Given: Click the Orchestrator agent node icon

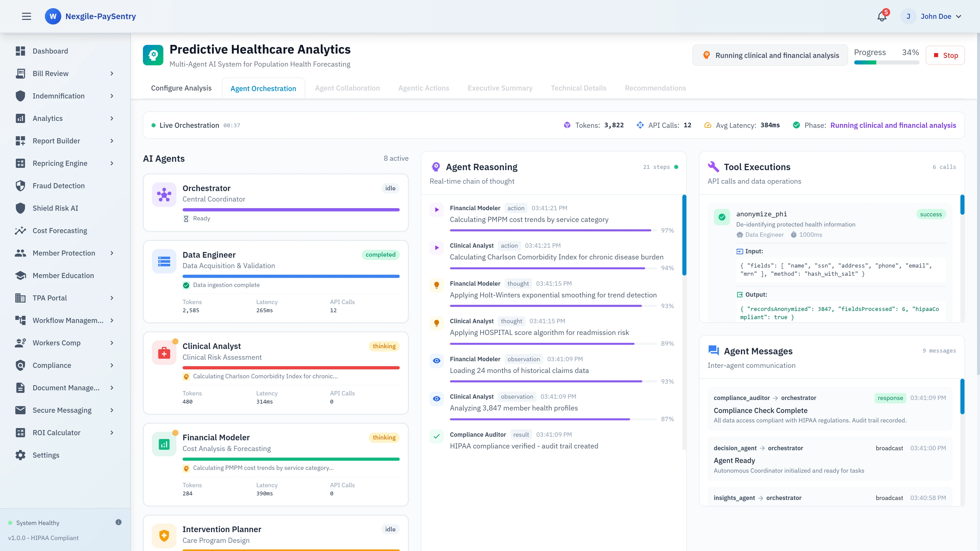Looking at the screenshot, I should [x=164, y=195].
